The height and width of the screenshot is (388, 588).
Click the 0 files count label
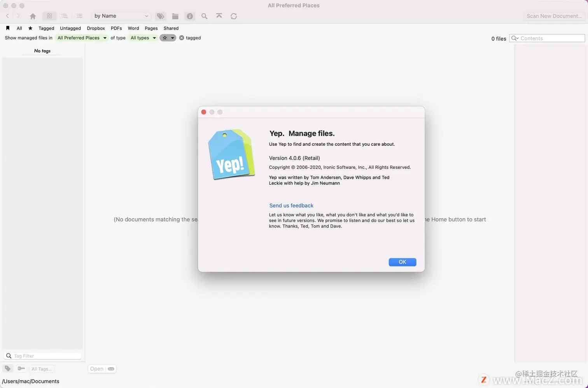[499, 38]
